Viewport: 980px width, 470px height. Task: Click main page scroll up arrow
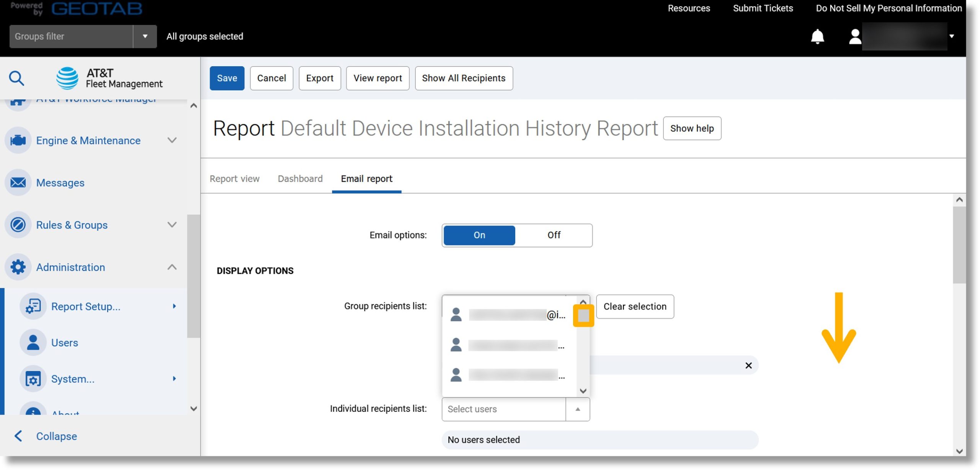click(959, 200)
